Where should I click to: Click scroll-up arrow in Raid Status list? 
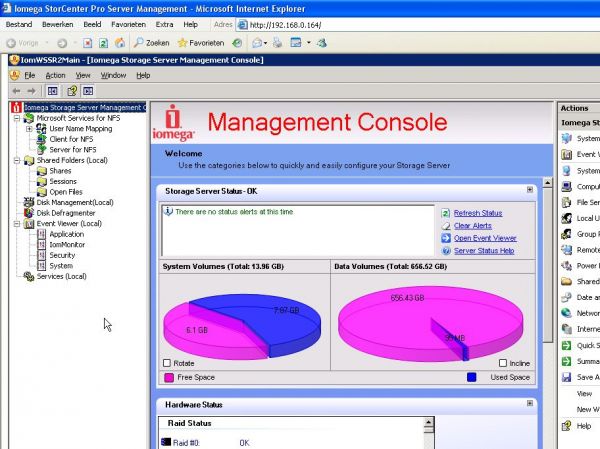pyautogui.click(x=429, y=422)
